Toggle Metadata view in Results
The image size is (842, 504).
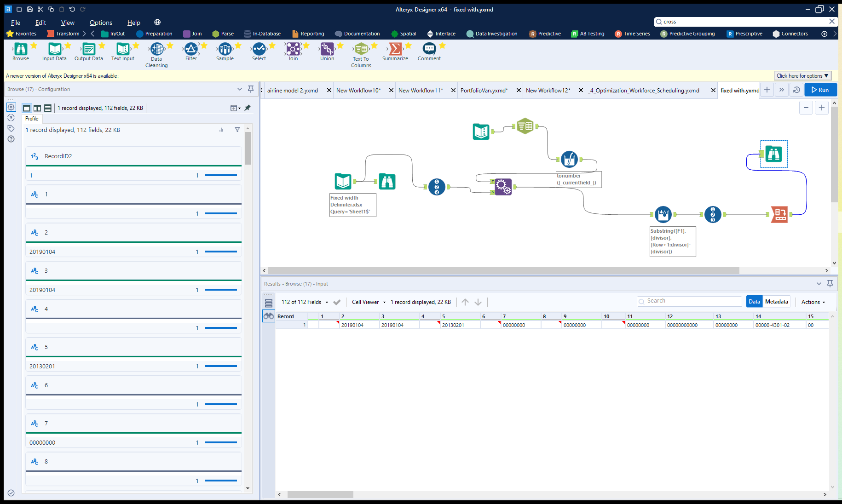pyautogui.click(x=776, y=302)
